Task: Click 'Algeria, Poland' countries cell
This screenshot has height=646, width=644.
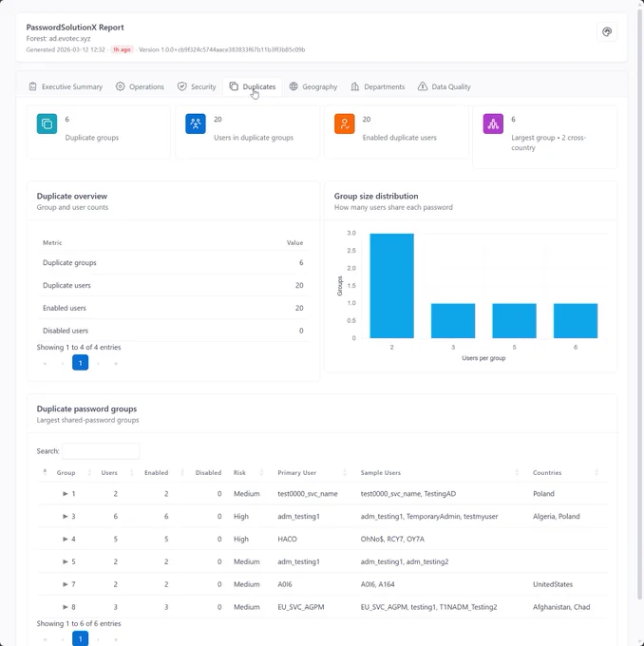Action: point(557,516)
